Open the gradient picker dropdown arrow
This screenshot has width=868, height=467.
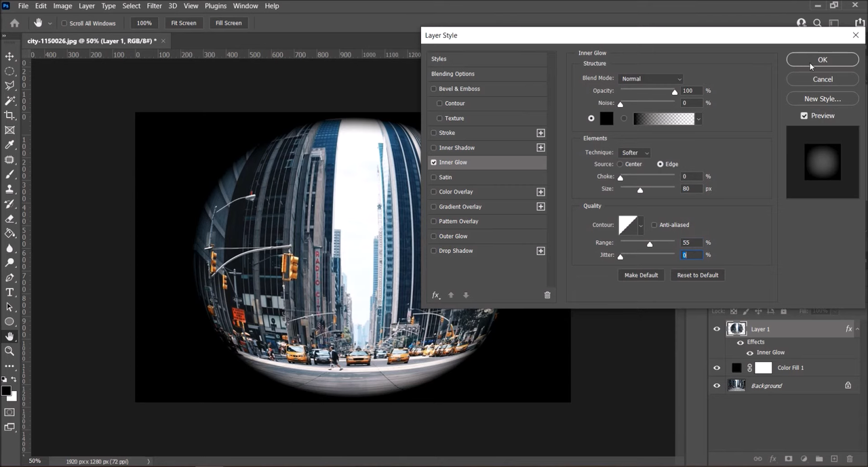[x=698, y=119]
